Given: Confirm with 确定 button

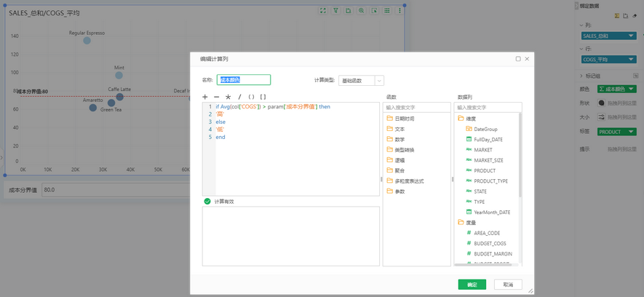Looking at the screenshot, I should click(472, 285).
